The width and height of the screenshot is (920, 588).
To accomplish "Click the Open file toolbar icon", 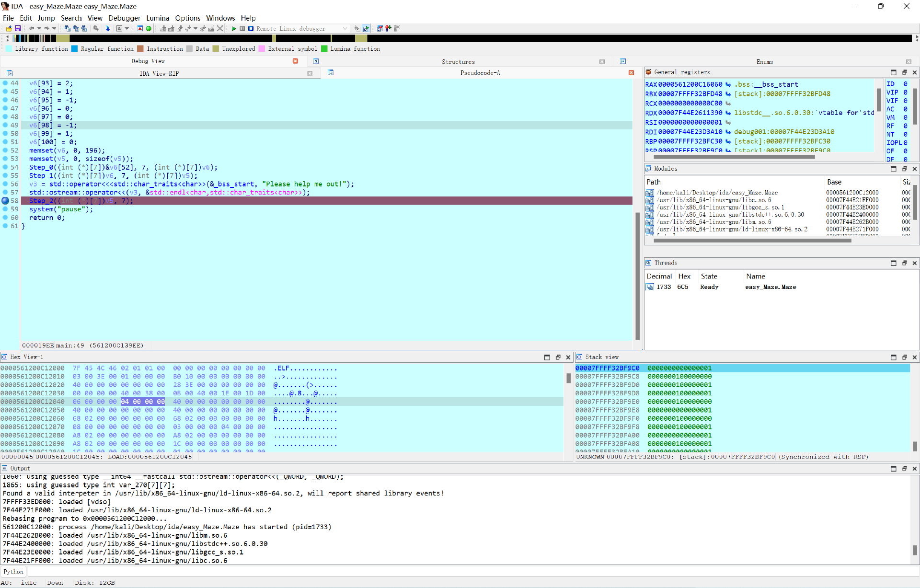I will point(9,29).
